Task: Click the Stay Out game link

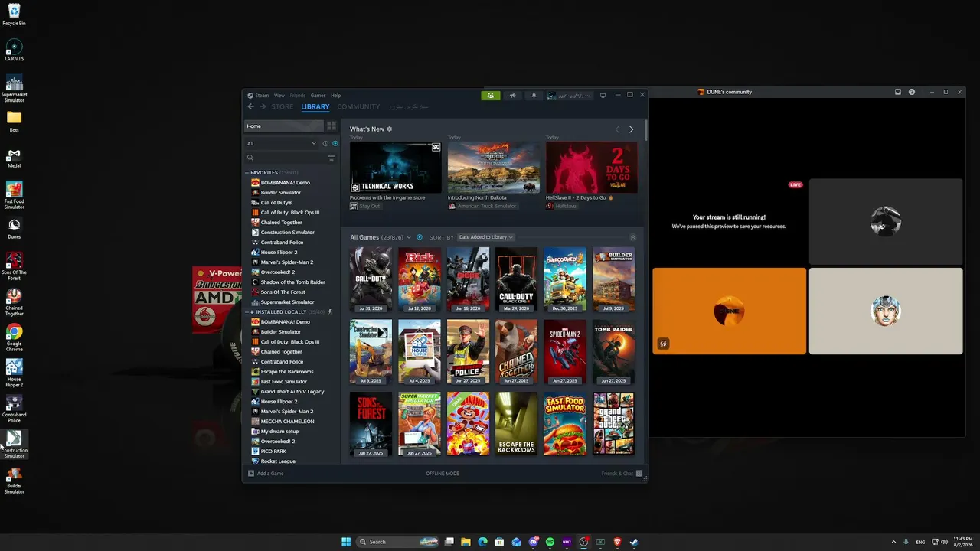Action: (x=369, y=207)
